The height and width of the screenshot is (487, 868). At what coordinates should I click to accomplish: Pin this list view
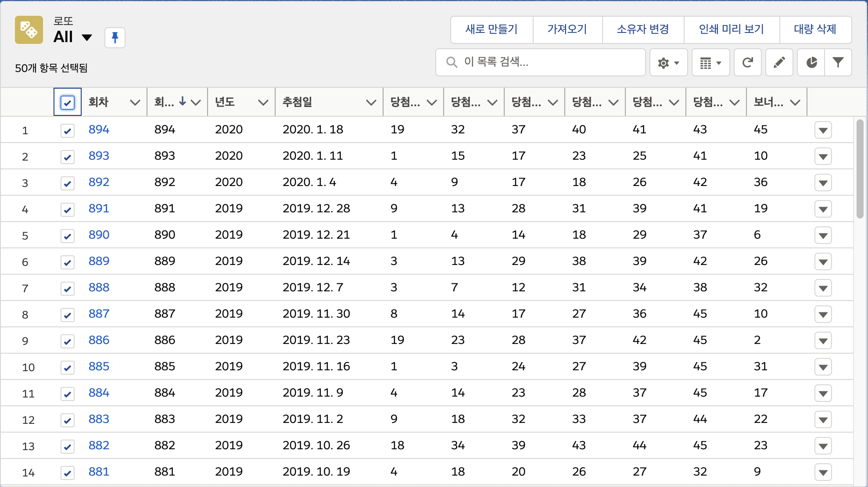coord(115,38)
